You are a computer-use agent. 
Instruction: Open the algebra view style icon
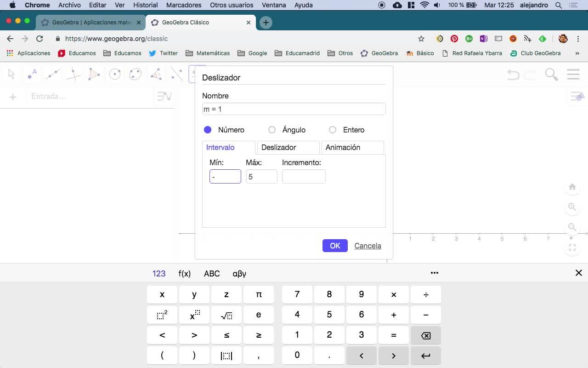[164, 97]
